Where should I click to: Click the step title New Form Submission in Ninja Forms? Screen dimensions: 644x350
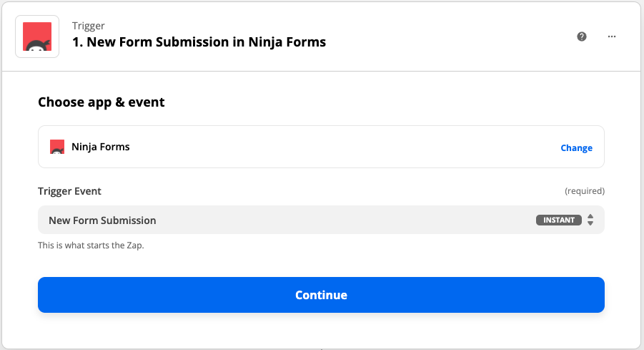(199, 42)
